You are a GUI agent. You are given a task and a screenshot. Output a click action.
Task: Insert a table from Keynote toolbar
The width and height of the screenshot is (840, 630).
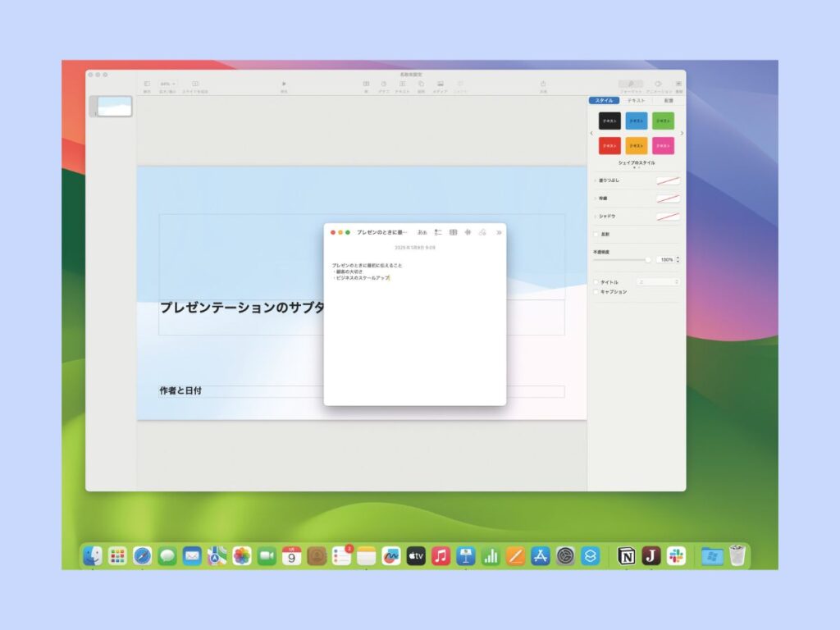366,84
